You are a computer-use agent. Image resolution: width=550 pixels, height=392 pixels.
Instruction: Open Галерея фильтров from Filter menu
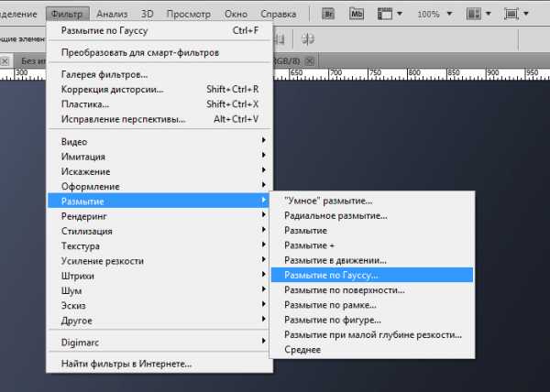click(x=104, y=74)
